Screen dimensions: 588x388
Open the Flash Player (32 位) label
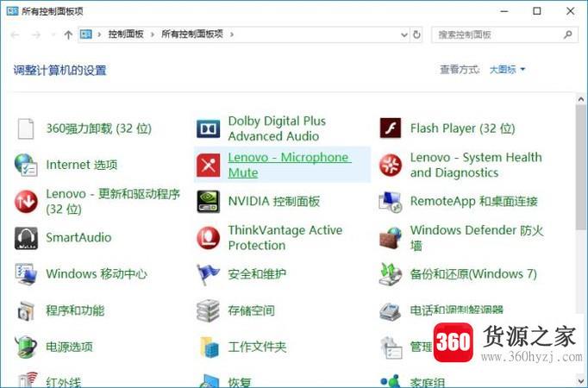click(462, 128)
